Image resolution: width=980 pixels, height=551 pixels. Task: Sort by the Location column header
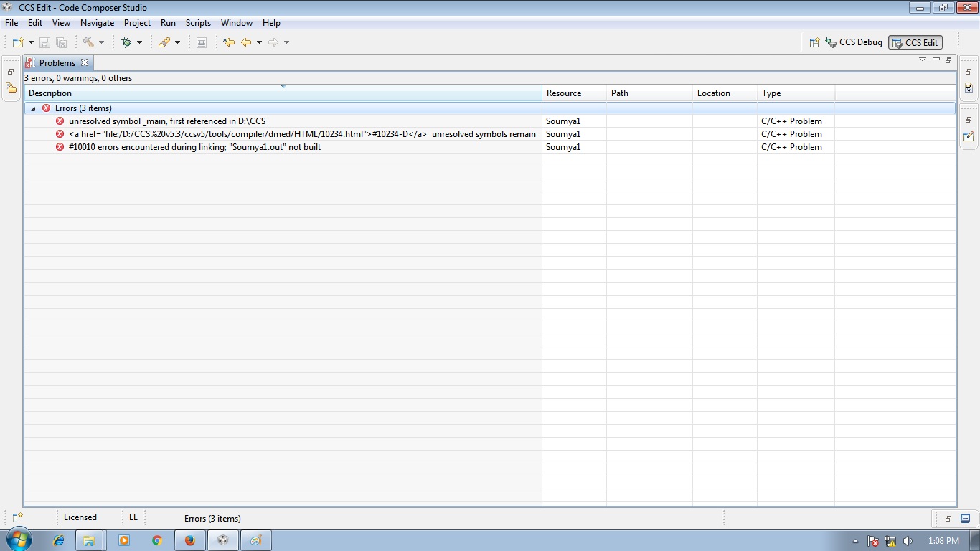point(725,93)
